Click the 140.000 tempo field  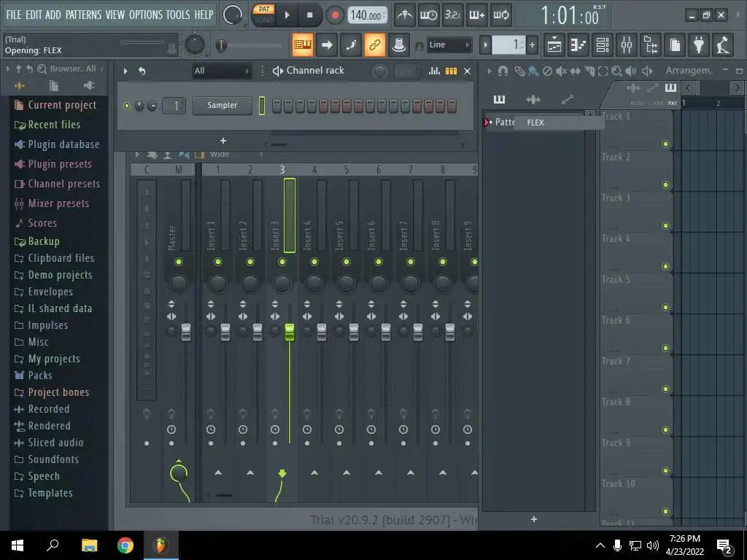pyautogui.click(x=367, y=15)
